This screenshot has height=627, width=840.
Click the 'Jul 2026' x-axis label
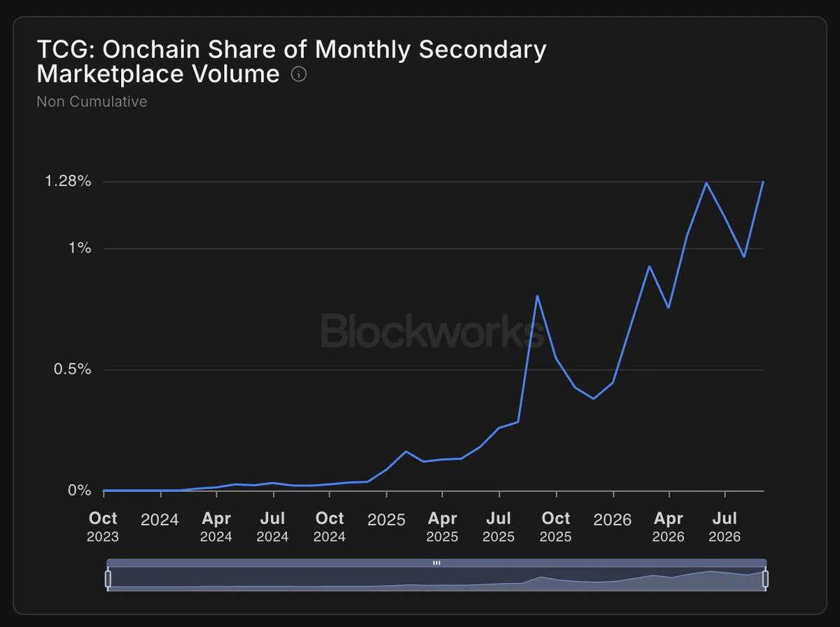click(725, 527)
